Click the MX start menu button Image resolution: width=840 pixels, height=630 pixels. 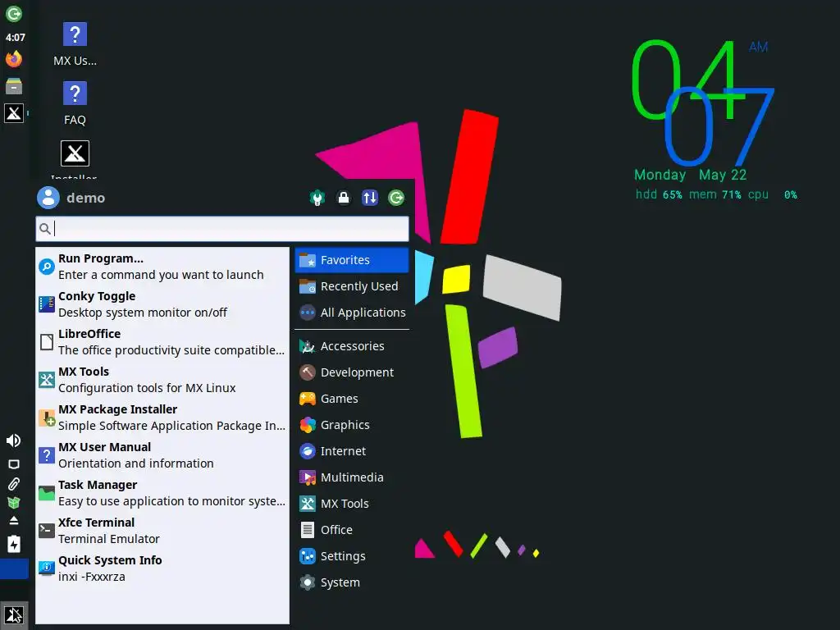point(14,615)
